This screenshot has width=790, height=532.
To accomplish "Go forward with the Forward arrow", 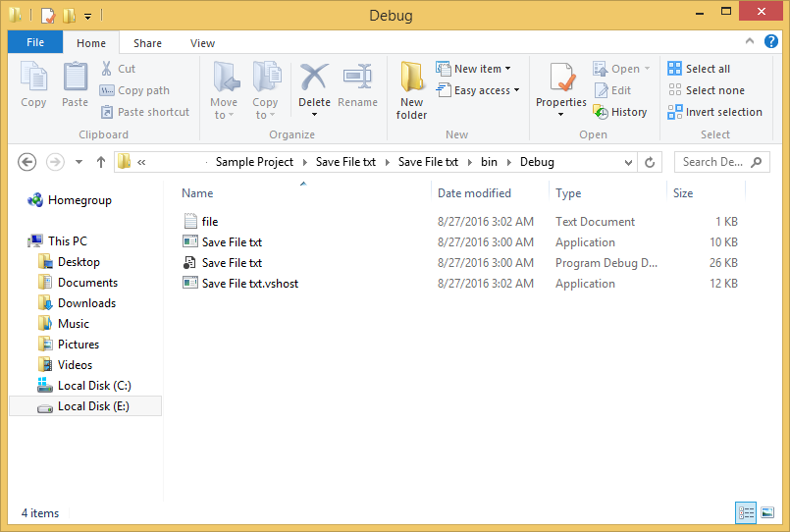I will [x=55, y=162].
